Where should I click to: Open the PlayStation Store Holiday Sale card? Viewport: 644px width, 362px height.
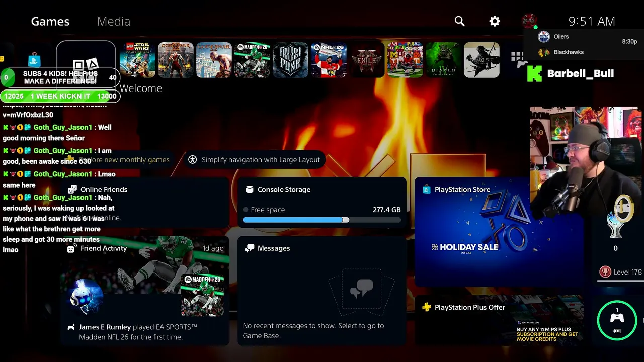499,232
